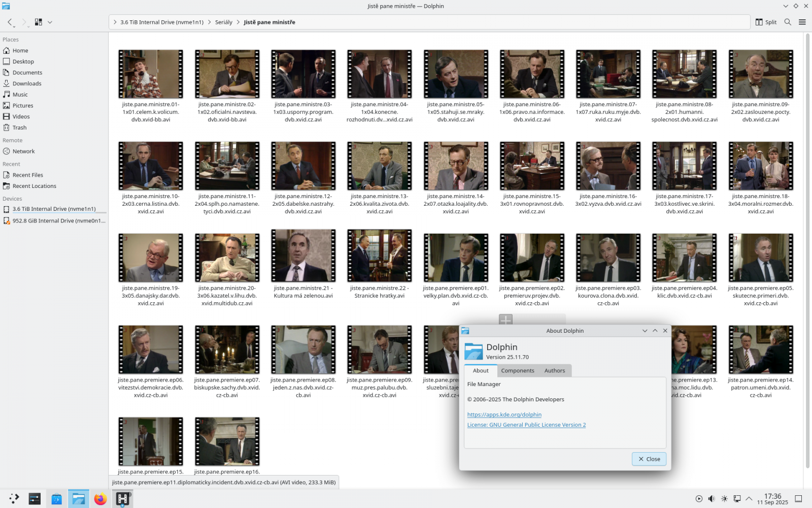Select thumbnail for ministre.01 celem.k.volicum
Image resolution: width=812 pixels, height=508 pixels.
tap(151, 74)
